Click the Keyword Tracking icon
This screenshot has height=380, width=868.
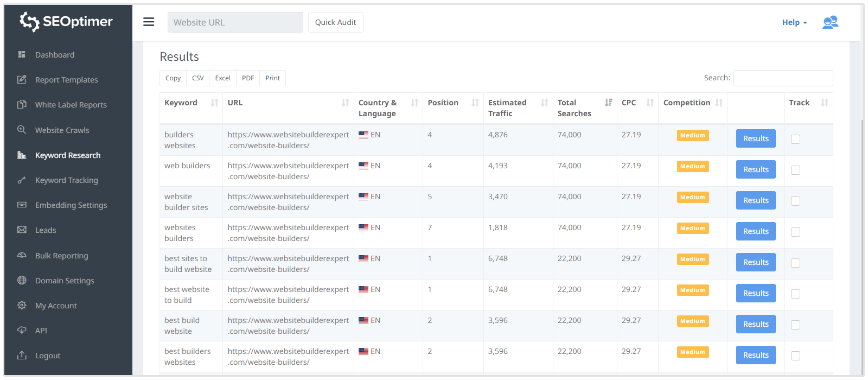(x=22, y=180)
